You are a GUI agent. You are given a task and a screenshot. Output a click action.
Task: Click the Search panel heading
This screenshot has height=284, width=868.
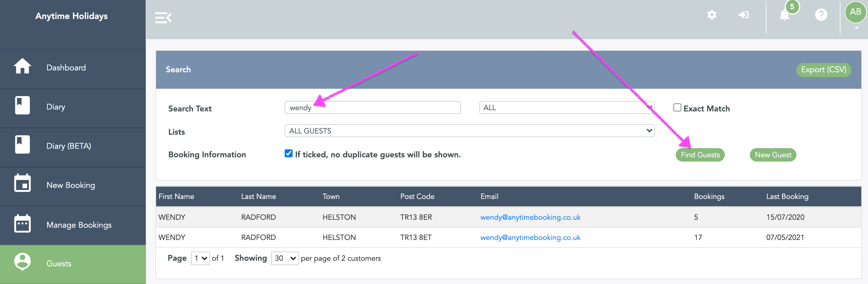[x=178, y=69]
